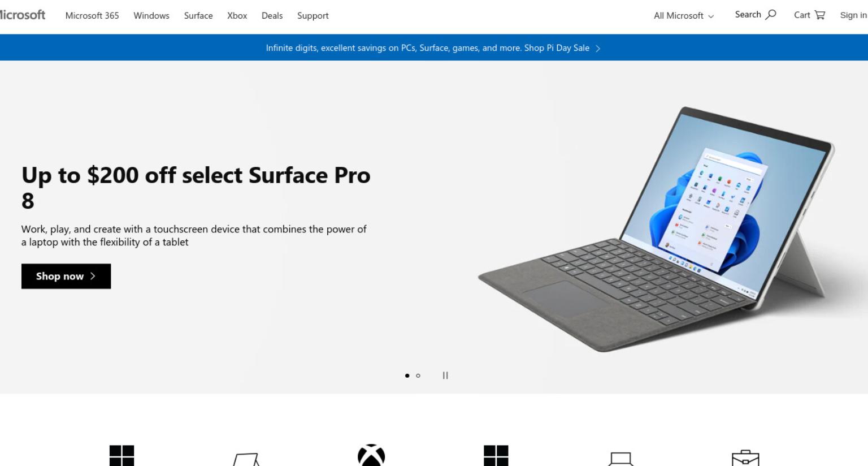The height and width of the screenshot is (466, 868).
Task: Click the Surface Pro 8 product image
Action: pyautogui.click(x=656, y=229)
